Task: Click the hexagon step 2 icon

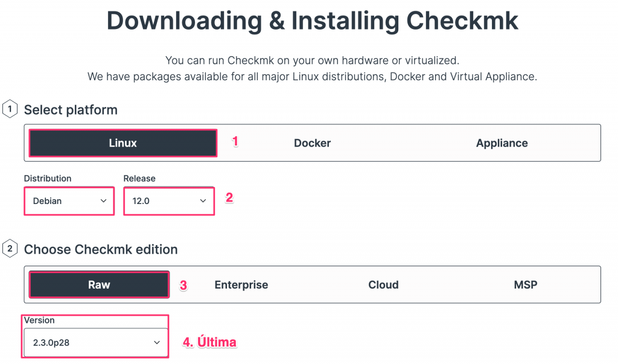Action: point(10,249)
